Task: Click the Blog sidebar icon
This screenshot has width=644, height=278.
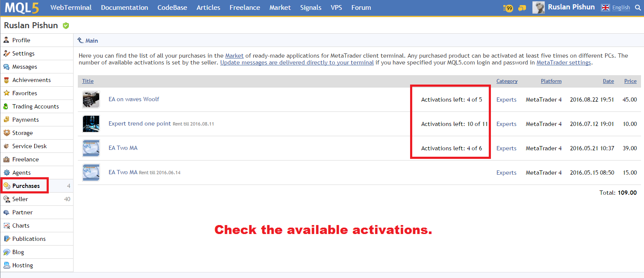Action: pos(6,252)
